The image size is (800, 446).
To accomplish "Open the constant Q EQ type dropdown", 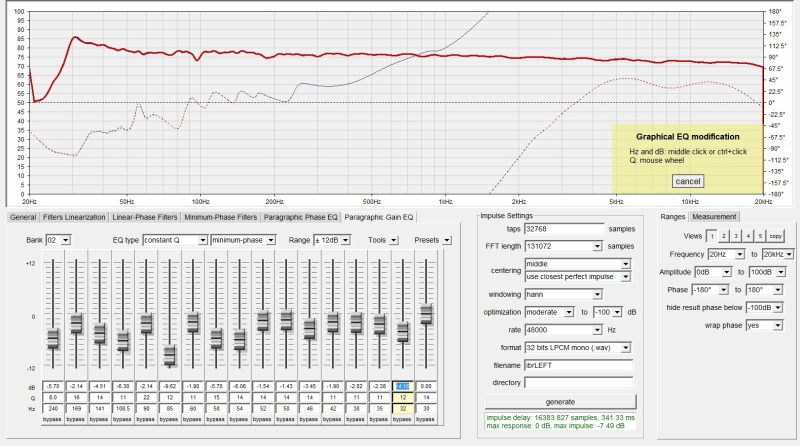I will [173, 240].
